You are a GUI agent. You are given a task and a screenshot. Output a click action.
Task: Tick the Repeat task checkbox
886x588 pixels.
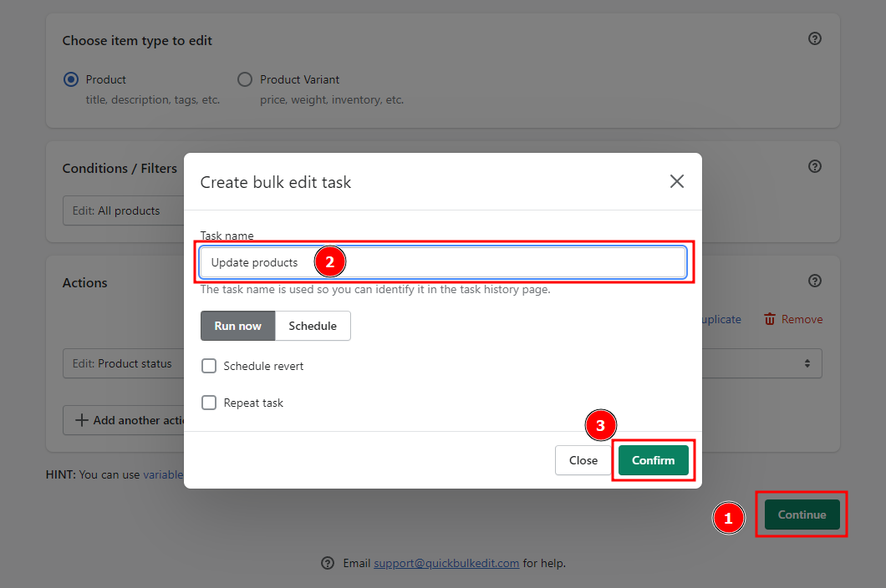click(209, 403)
